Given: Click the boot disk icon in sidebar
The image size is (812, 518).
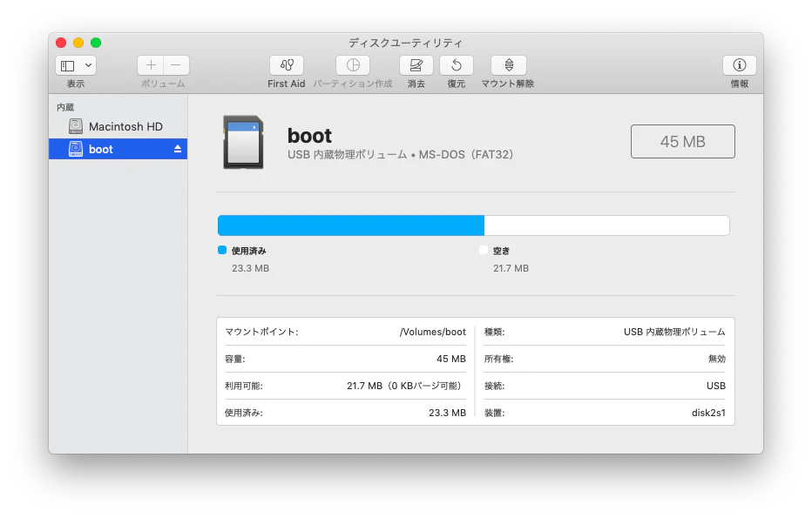Looking at the screenshot, I should click(76, 149).
